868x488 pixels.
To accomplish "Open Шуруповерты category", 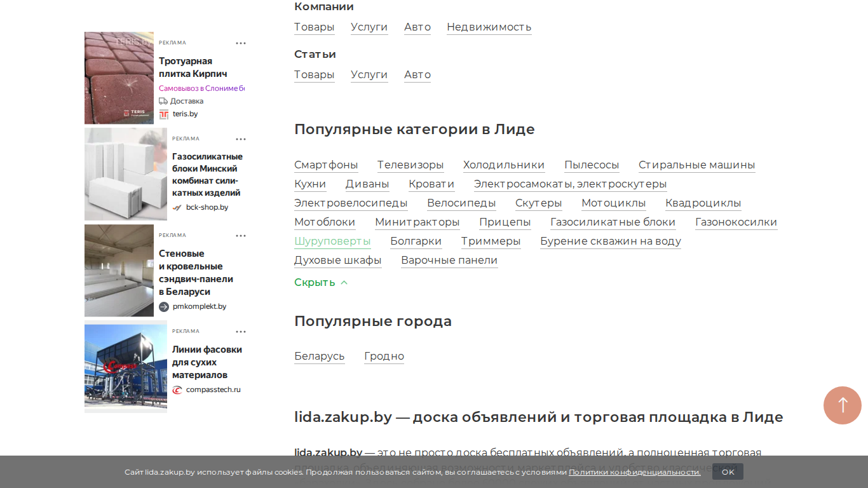I will tap(332, 241).
